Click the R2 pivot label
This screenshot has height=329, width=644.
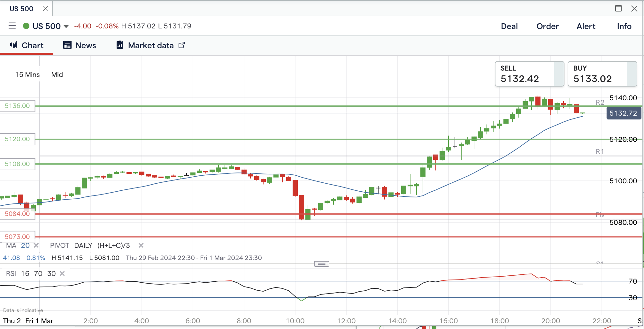pyautogui.click(x=600, y=102)
